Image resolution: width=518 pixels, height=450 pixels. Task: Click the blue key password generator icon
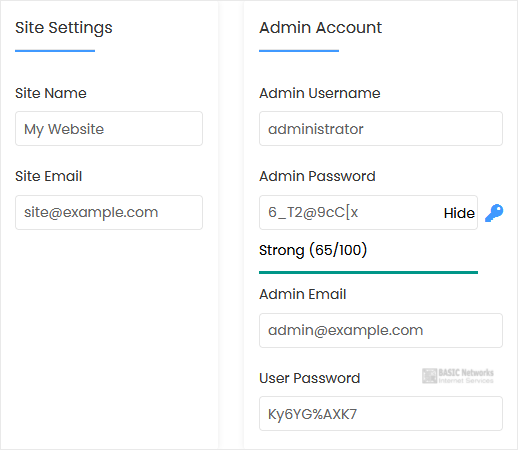494,213
